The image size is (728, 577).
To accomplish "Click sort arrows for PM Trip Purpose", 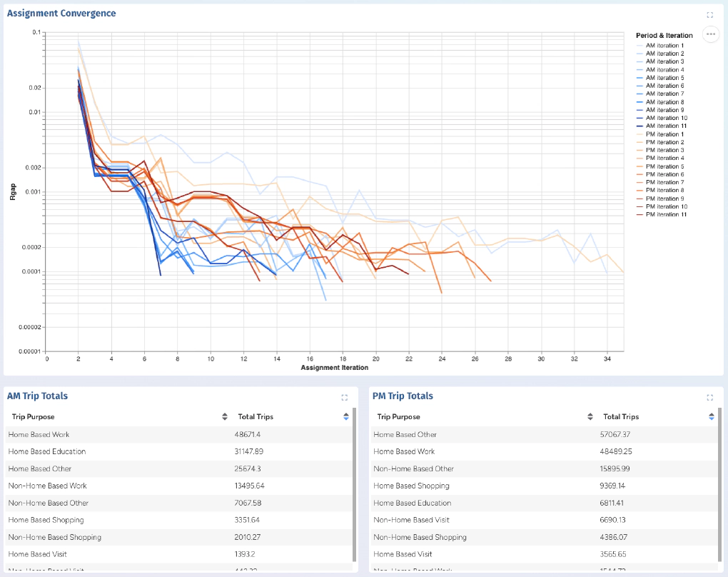I will (x=590, y=417).
